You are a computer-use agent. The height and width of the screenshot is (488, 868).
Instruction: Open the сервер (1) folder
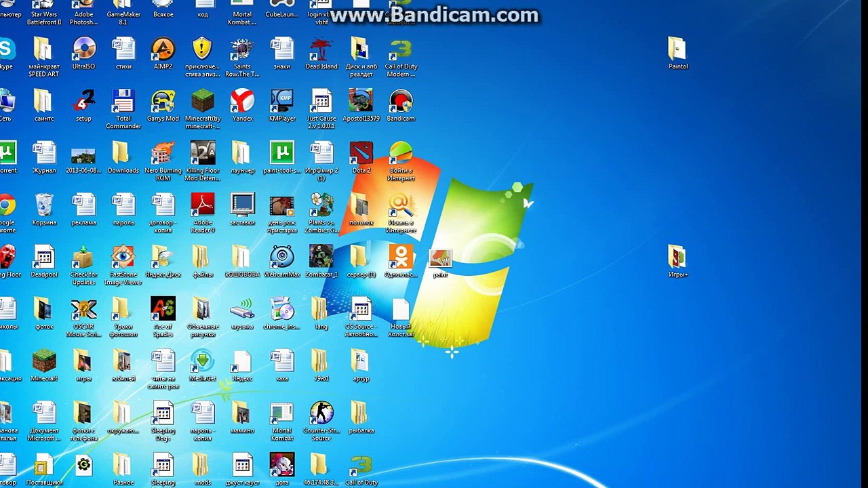[x=361, y=262]
